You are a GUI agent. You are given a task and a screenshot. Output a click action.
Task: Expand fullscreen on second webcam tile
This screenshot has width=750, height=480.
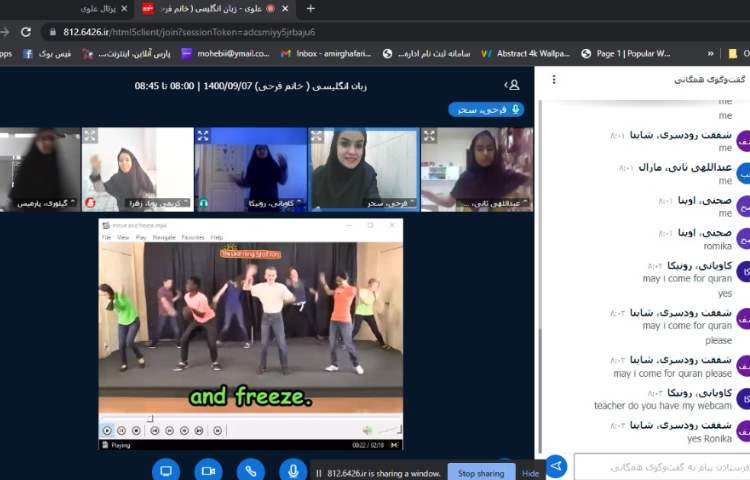click(x=90, y=136)
